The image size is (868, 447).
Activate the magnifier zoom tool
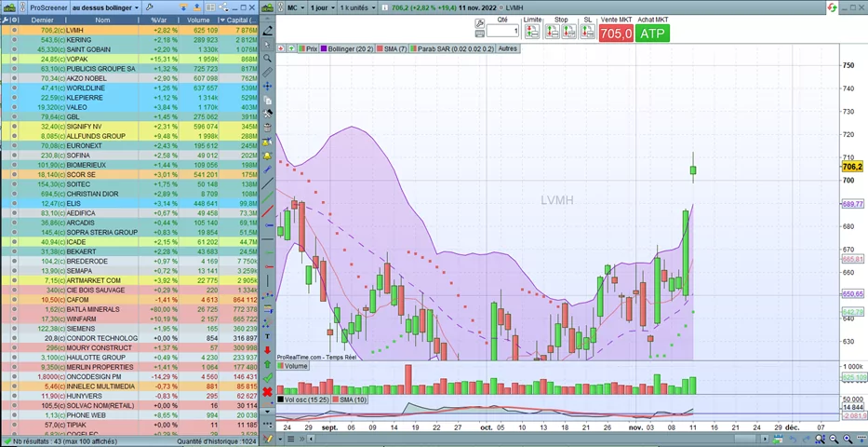[x=268, y=58]
